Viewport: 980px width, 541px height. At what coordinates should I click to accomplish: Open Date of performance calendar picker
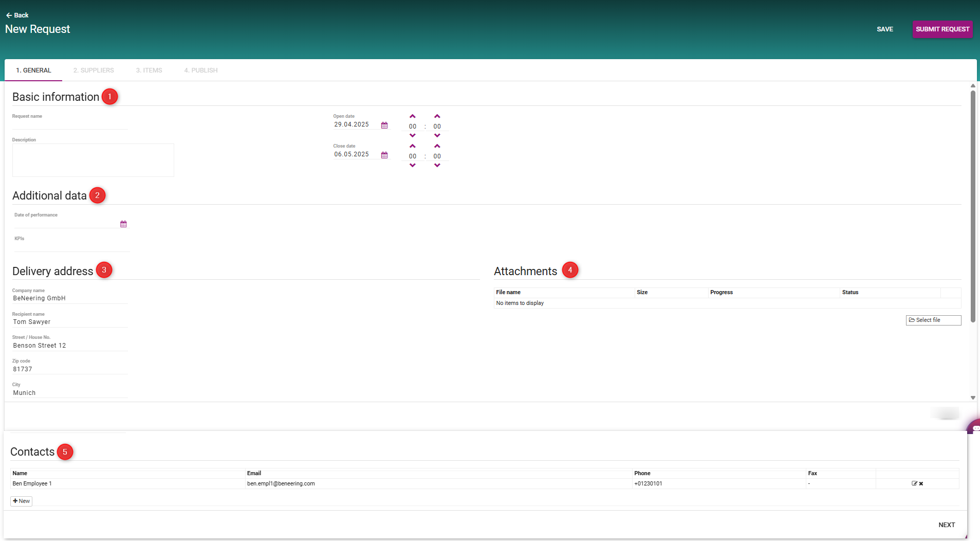coord(123,224)
